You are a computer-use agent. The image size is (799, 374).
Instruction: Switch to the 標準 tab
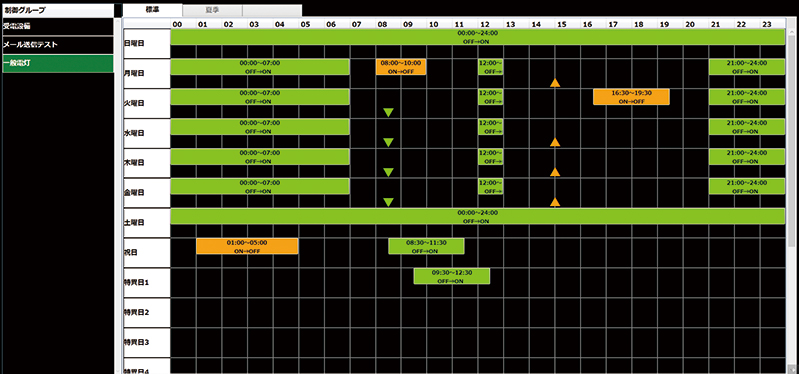152,10
